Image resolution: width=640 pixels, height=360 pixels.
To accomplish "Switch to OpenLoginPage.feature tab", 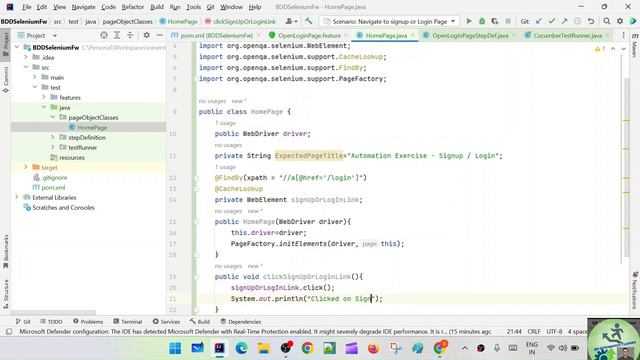I will click(309, 36).
